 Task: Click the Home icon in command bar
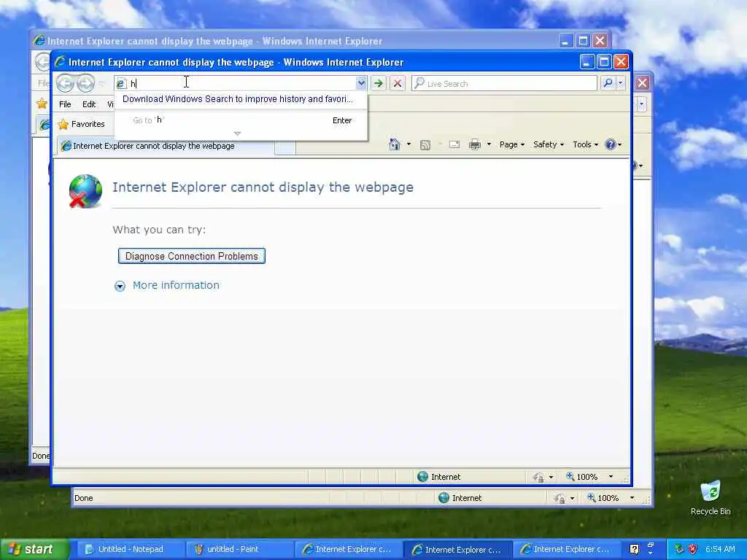tap(395, 144)
